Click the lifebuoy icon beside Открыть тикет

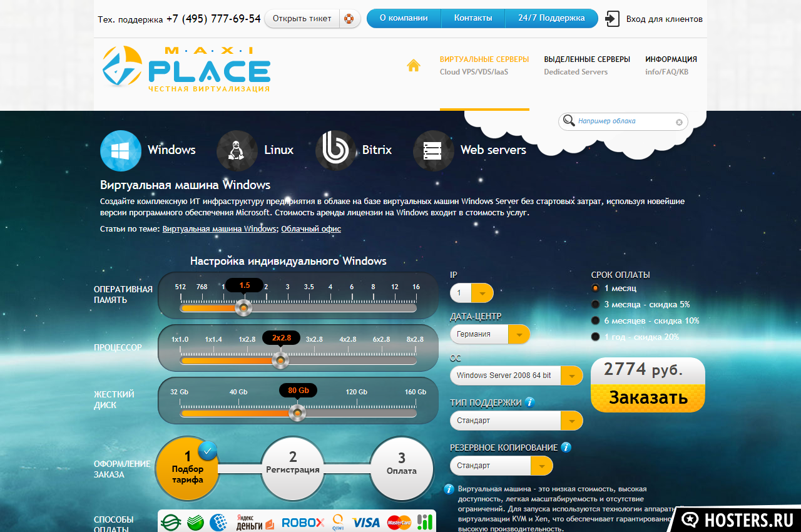point(348,19)
